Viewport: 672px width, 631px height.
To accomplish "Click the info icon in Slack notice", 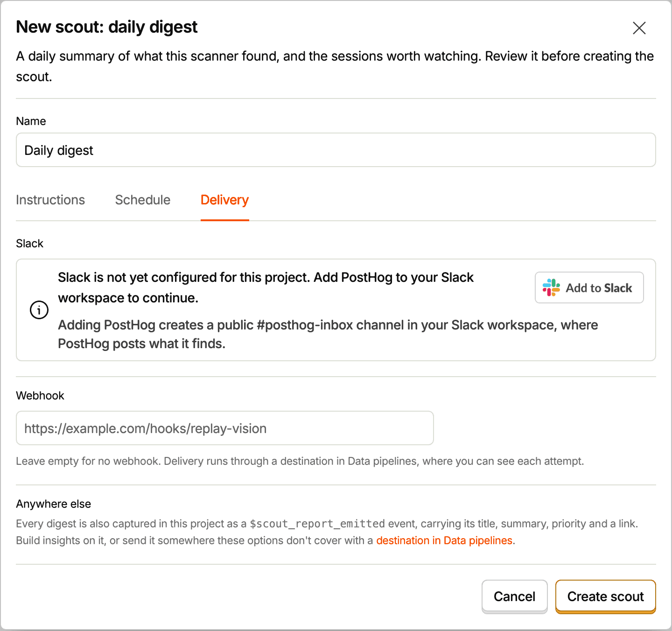I will click(39, 310).
